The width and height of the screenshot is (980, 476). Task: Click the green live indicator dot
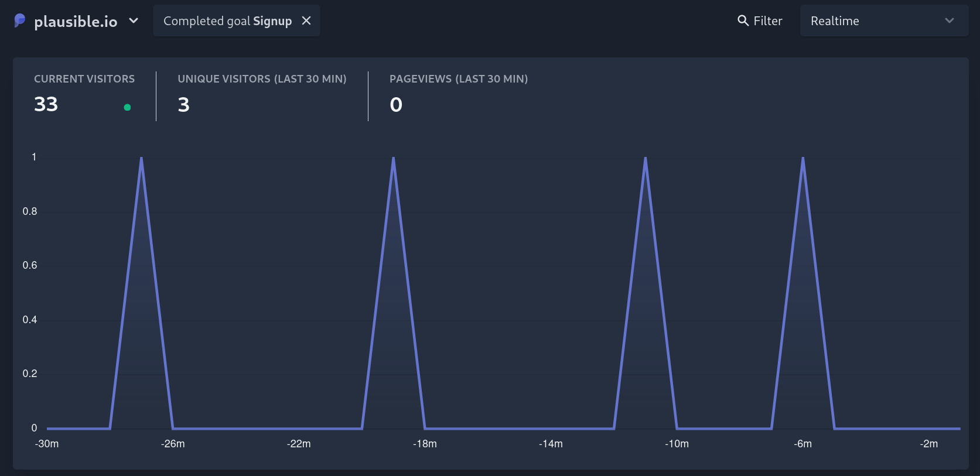(x=127, y=107)
